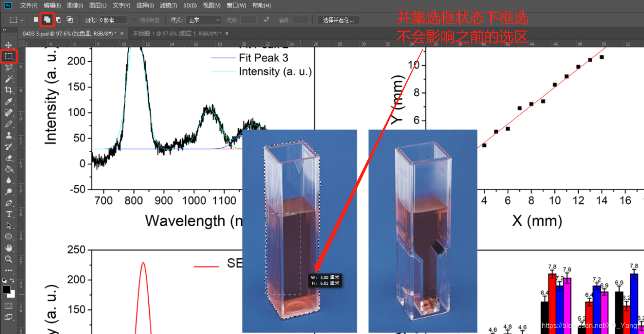This screenshot has height=334, width=644.
Task: Select the Pen tool
Action: click(8, 203)
